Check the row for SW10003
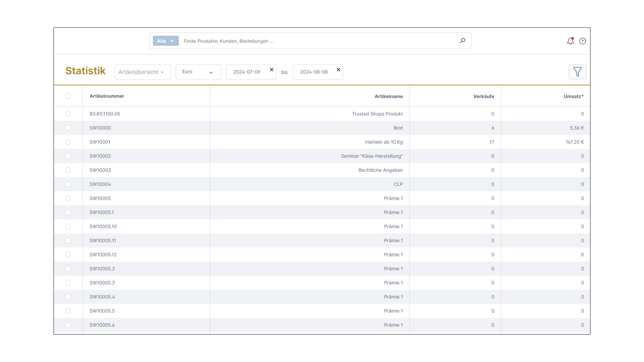This screenshot has height=362, width=644. (x=68, y=170)
